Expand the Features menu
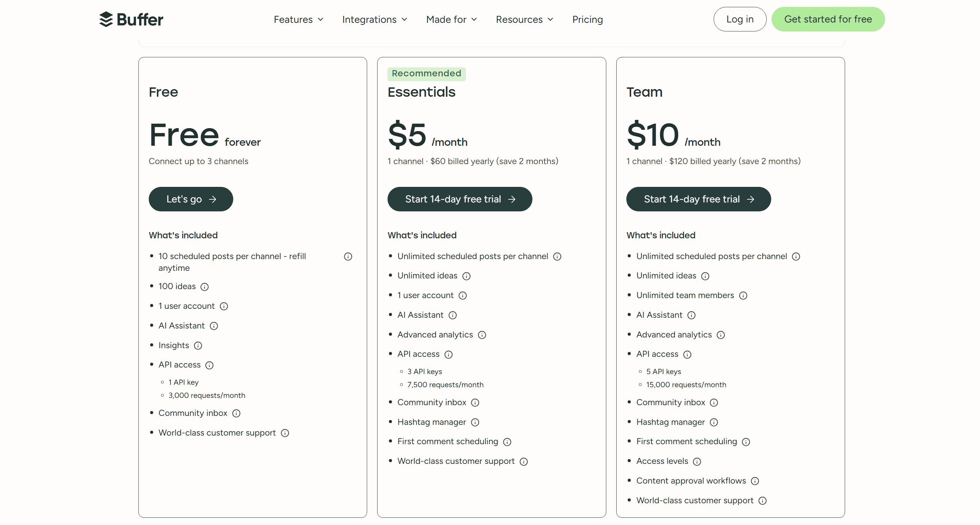 pyautogui.click(x=298, y=19)
